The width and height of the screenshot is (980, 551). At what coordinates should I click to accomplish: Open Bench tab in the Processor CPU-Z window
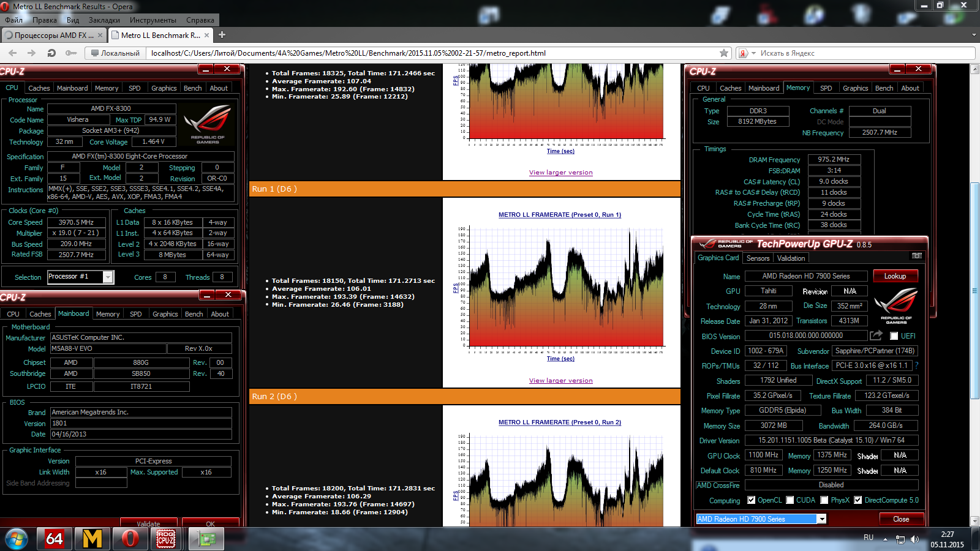pos(193,88)
